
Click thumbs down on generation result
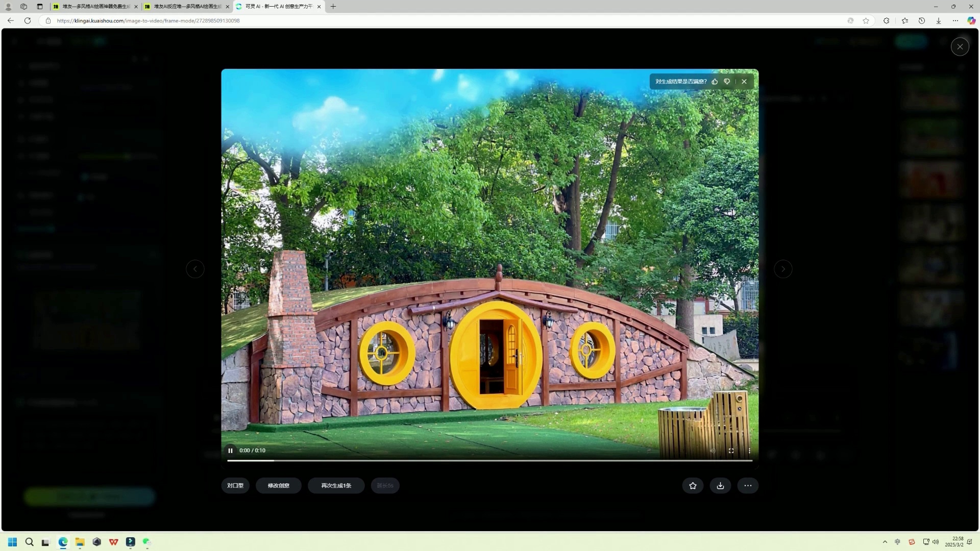(727, 82)
